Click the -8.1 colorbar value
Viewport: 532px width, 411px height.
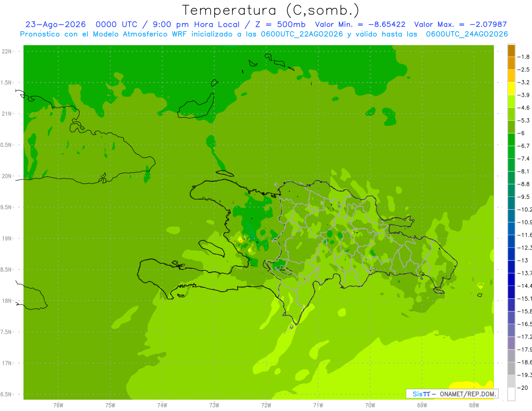click(x=523, y=171)
